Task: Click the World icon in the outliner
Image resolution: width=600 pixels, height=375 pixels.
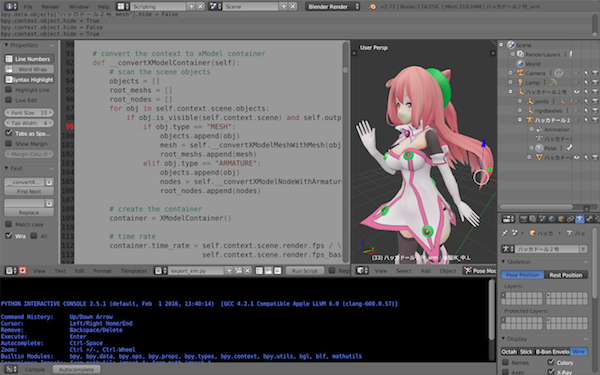Action: point(520,64)
